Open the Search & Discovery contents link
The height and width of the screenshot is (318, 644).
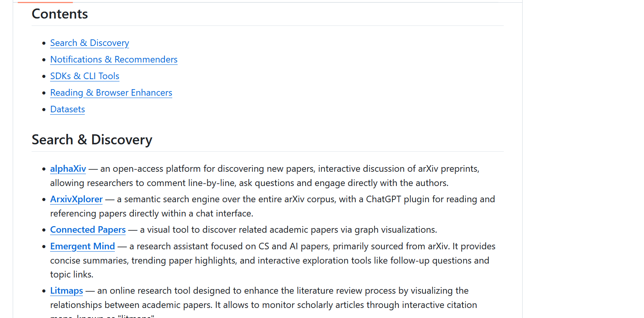89,43
